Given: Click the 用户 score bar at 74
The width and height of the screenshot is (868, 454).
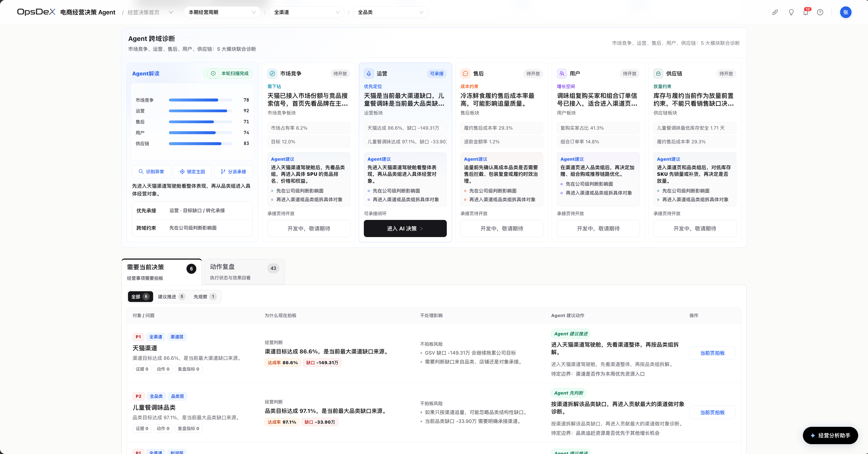Looking at the screenshot, I should [x=200, y=133].
